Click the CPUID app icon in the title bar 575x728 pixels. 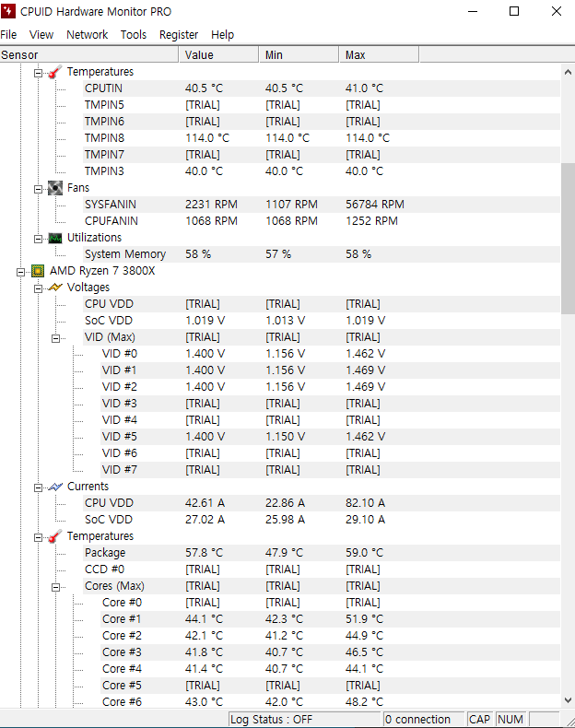pos(10,12)
